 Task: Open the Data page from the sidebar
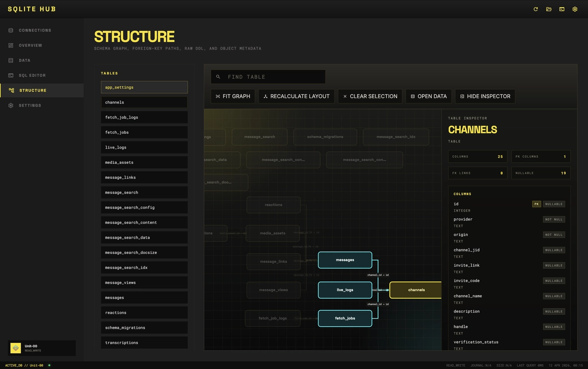coord(24,60)
